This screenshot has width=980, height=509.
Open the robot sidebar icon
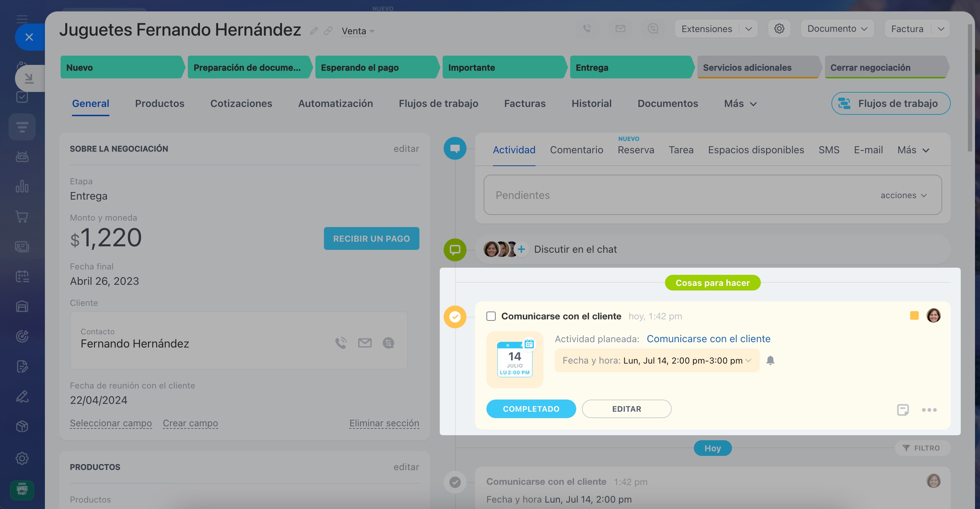[x=22, y=157]
